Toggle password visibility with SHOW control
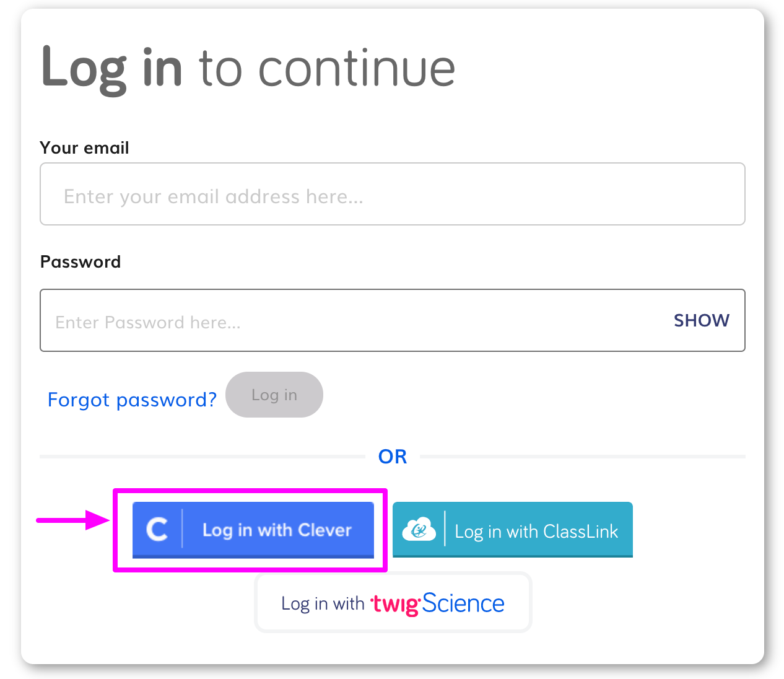Viewport: 784px width, 679px height. [x=701, y=320]
